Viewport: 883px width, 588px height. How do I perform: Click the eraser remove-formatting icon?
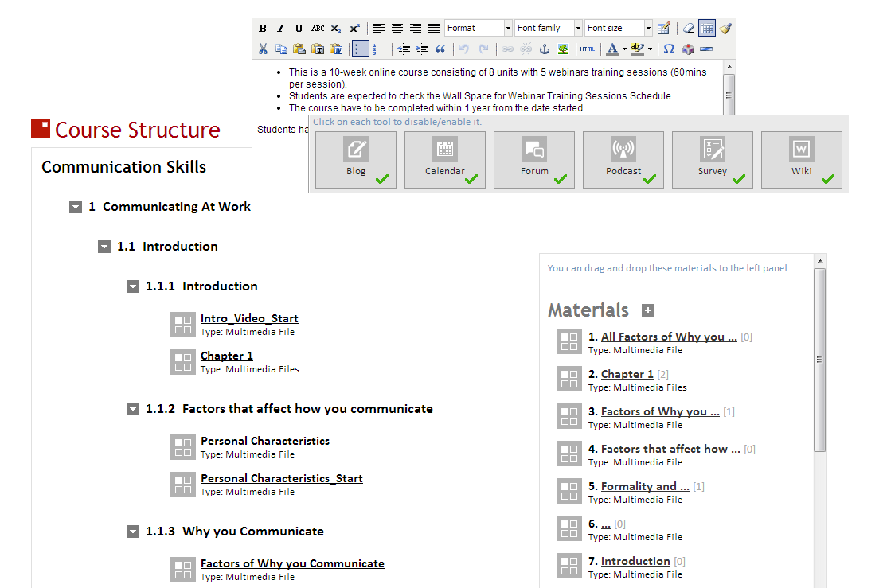click(689, 28)
